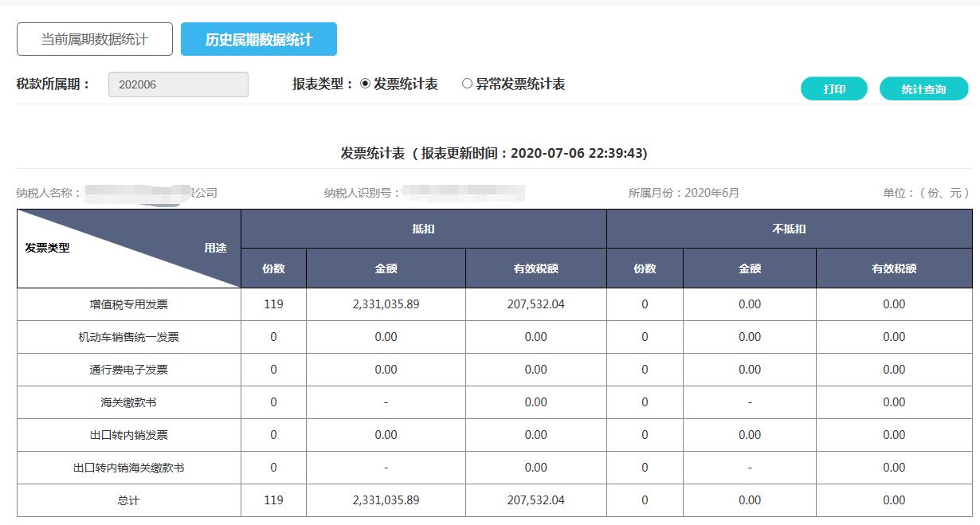Click the 税款所属期 input showing 202006

pyautogui.click(x=178, y=84)
